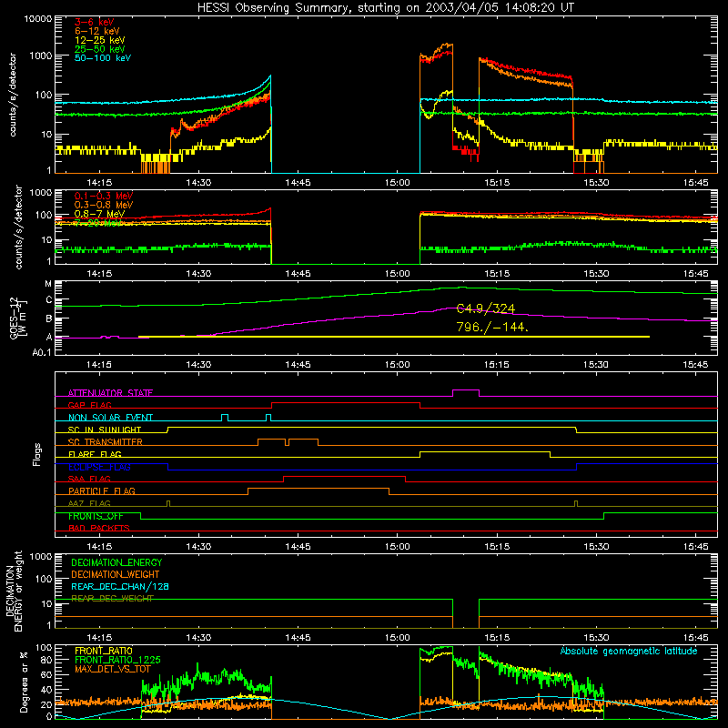Click the SC_TRANSMITTER flag label

105,442
